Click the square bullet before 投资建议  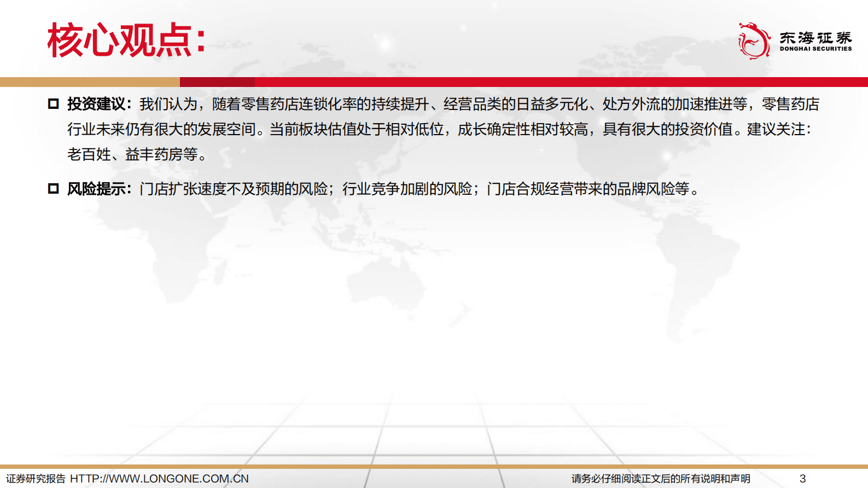pos(53,104)
